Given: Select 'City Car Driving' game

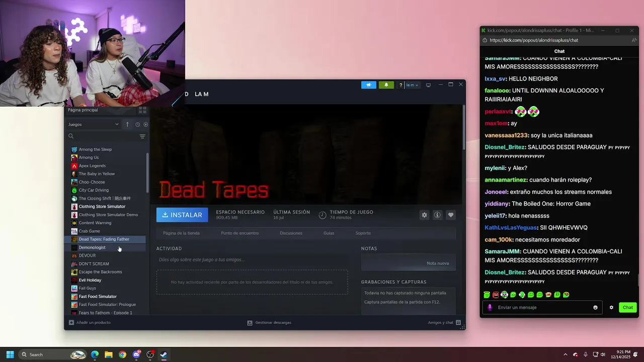Looking at the screenshot, I should [94, 190].
